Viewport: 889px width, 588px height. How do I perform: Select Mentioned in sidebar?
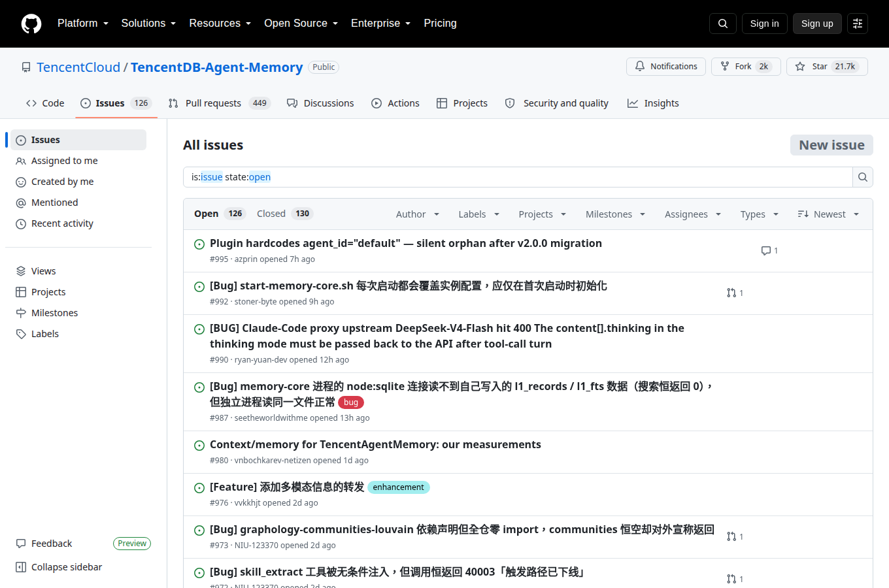click(x=78, y=203)
